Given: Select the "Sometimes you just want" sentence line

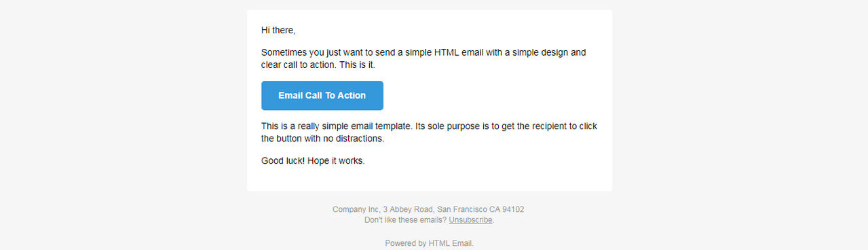Looking at the screenshot, I should pyautogui.click(x=423, y=52).
